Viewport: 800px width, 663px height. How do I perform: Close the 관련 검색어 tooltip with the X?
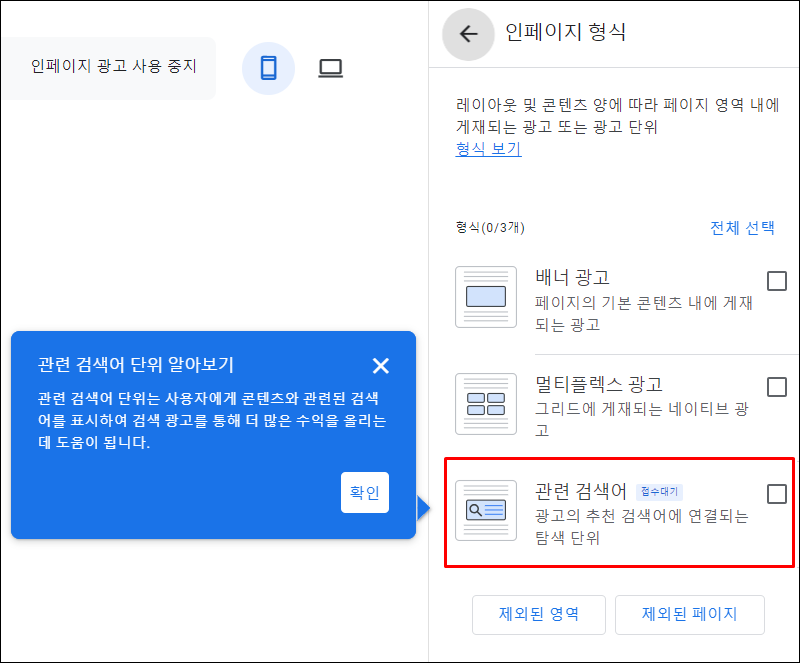381,366
